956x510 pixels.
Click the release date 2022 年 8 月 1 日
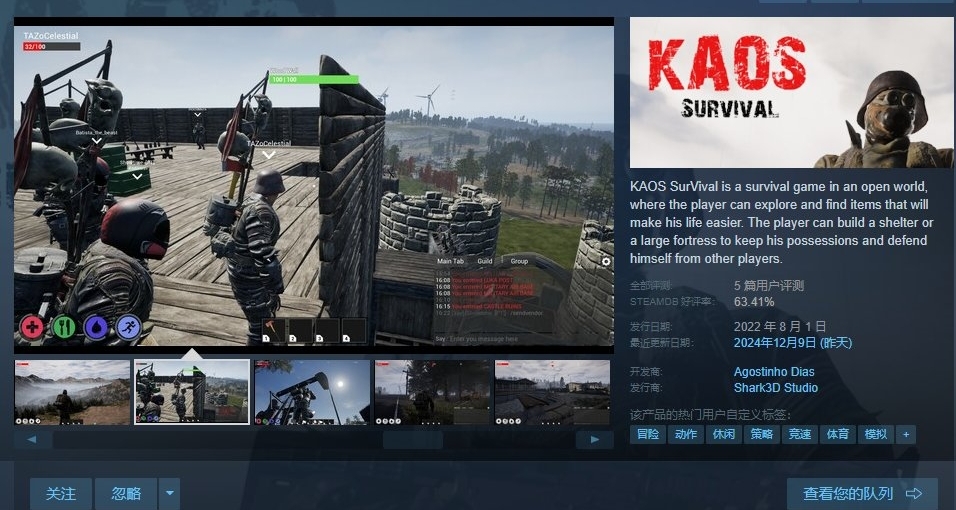pos(780,326)
